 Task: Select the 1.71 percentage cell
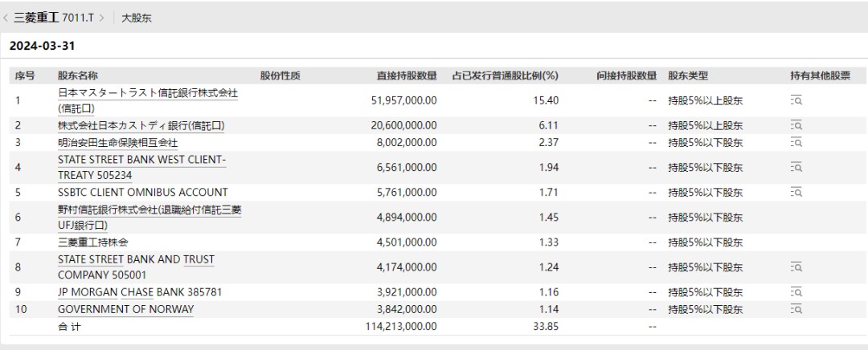(x=548, y=193)
